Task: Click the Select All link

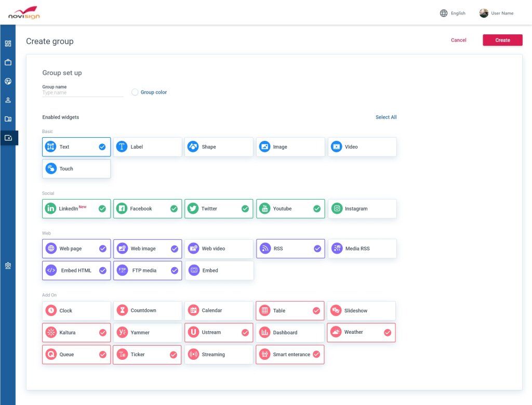Action: pyautogui.click(x=386, y=117)
